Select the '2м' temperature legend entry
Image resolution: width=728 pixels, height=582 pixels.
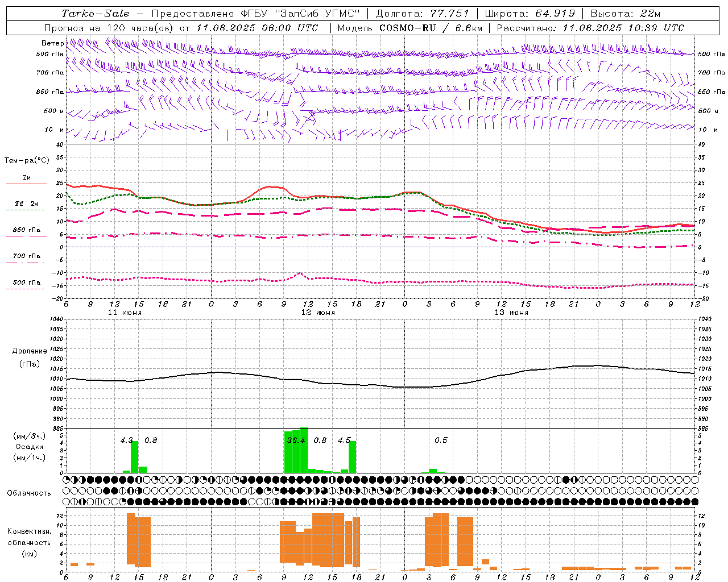click(27, 178)
